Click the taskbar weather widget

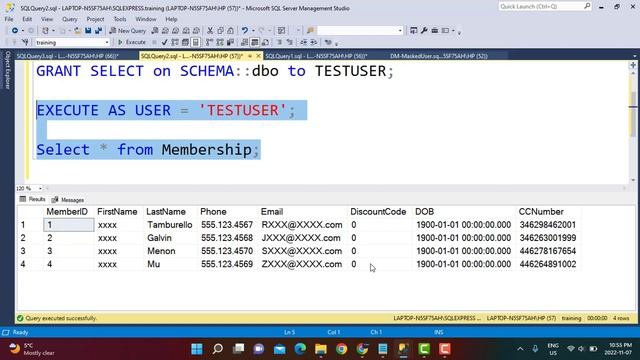click(x=32, y=349)
